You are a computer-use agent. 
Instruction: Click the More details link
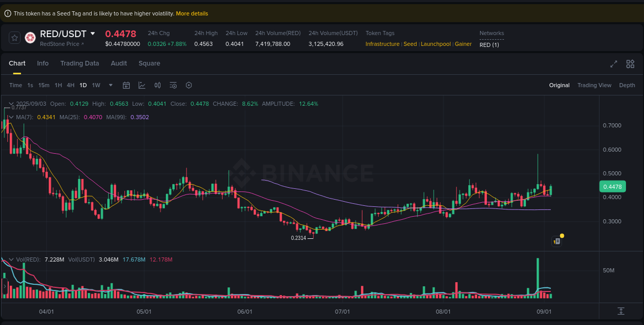pos(192,13)
